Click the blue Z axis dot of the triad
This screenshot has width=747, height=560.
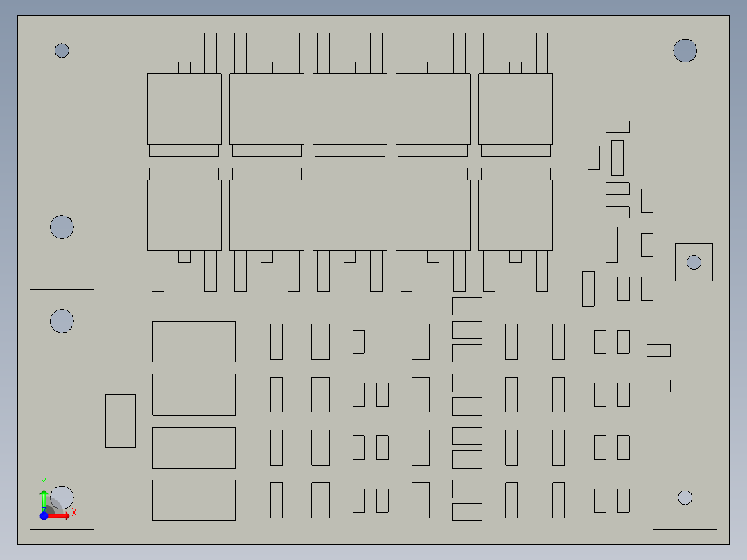coord(44,516)
